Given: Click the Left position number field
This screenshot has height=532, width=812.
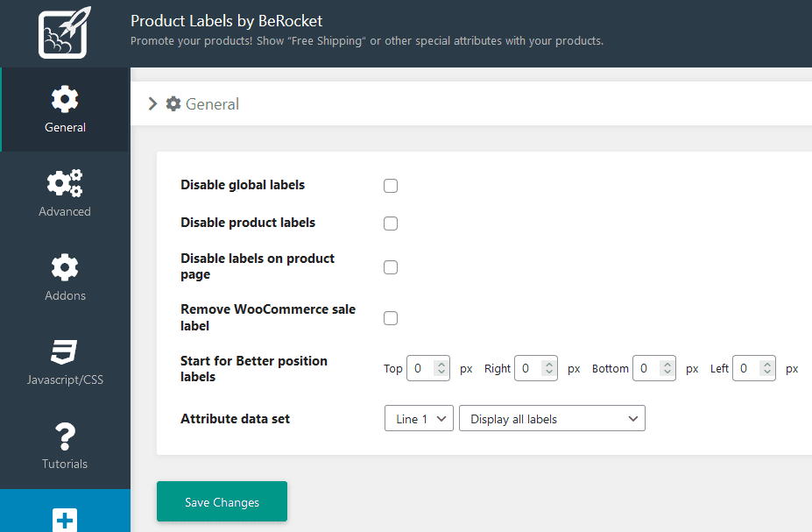Looking at the screenshot, I should (x=754, y=368).
